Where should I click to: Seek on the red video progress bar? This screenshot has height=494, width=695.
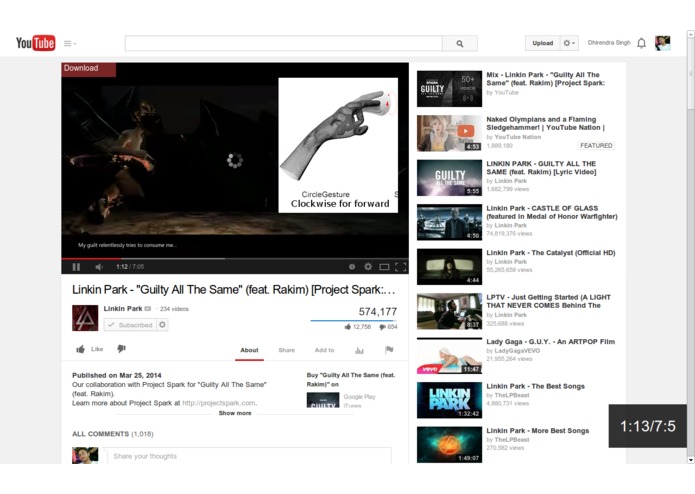click(x=91, y=258)
